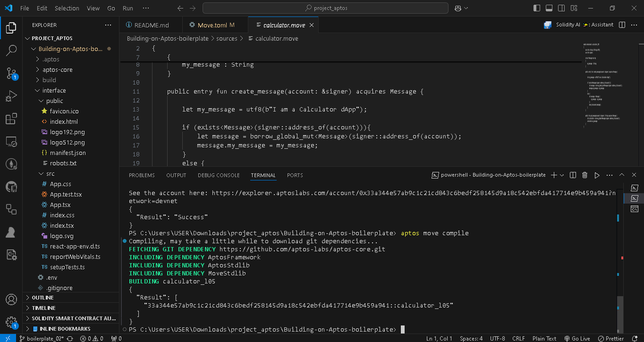Open App.tsx in the explorer
This screenshot has width=644, height=342.
(x=60, y=205)
